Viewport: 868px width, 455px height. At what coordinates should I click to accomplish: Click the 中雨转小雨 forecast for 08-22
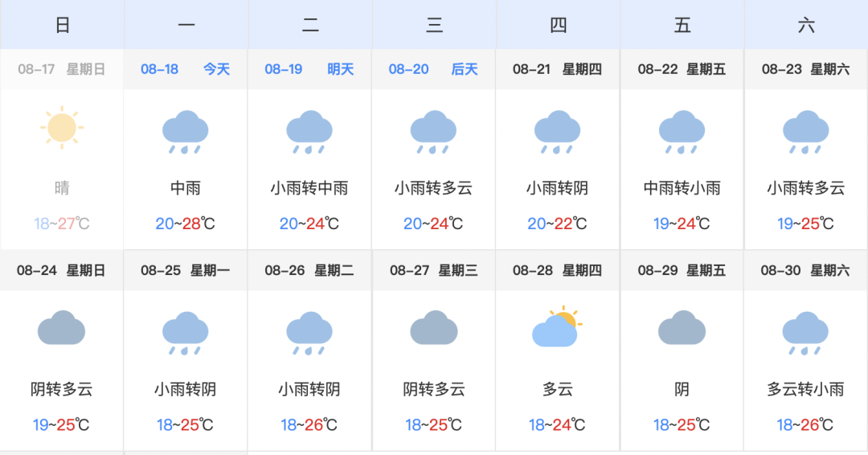click(682, 188)
